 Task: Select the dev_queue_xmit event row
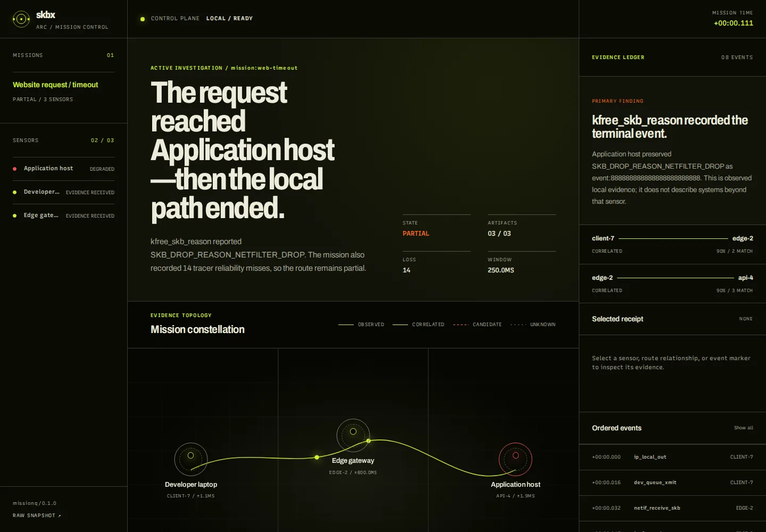click(x=672, y=483)
